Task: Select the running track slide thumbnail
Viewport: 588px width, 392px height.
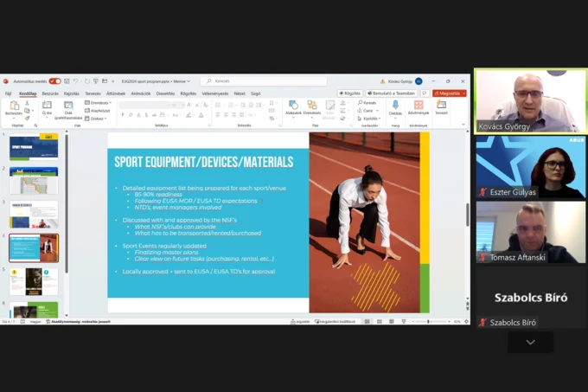Action: (34, 247)
